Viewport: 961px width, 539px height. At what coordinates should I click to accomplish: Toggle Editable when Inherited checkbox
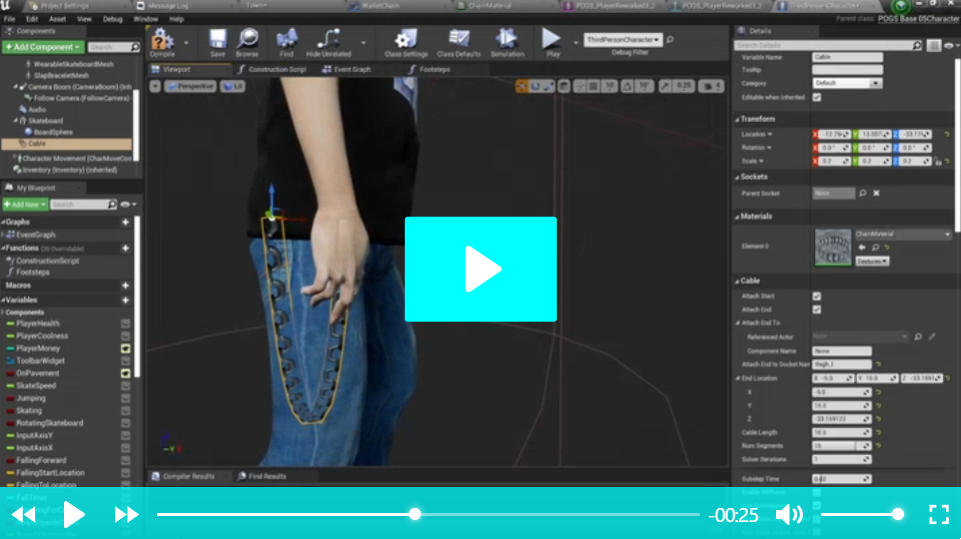pos(816,97)
